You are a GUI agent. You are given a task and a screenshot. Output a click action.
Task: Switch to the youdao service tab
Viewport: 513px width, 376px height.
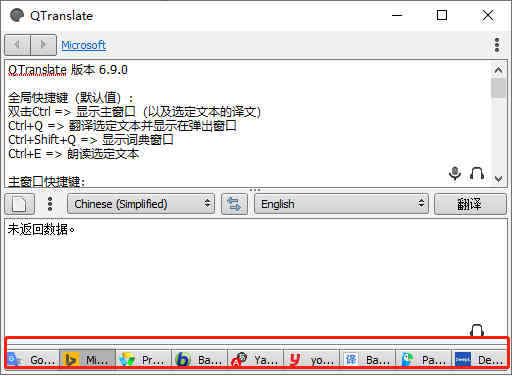click(312, 359)
